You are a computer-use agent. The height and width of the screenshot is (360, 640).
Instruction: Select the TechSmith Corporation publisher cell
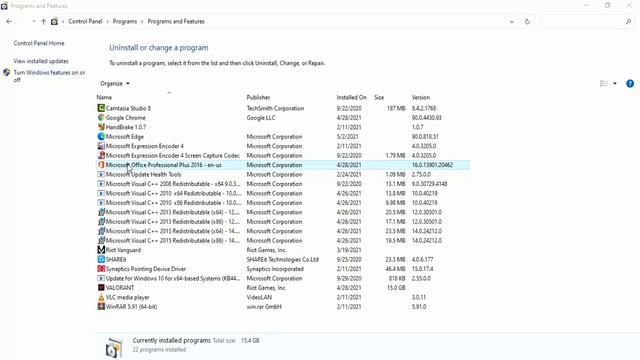tap(275, 108)
